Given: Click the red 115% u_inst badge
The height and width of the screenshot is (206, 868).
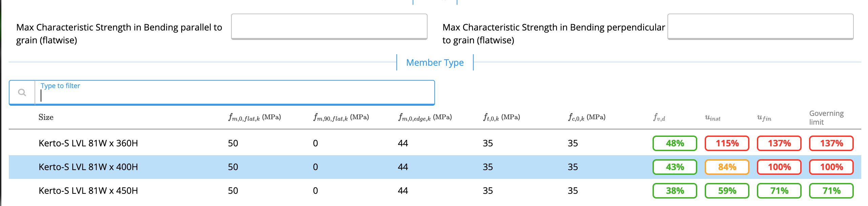Looking at the screenshot, I should [727, 143].
